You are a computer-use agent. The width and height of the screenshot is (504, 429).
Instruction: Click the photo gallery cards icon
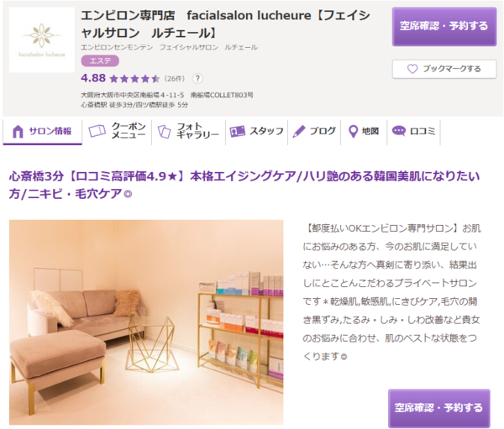click(165, 132)
